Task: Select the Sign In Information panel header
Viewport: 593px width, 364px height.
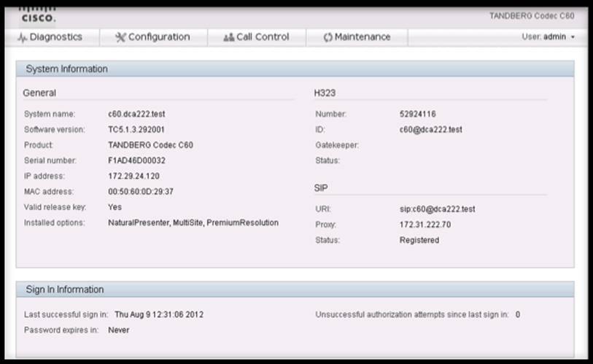Action: click(64, 290)
